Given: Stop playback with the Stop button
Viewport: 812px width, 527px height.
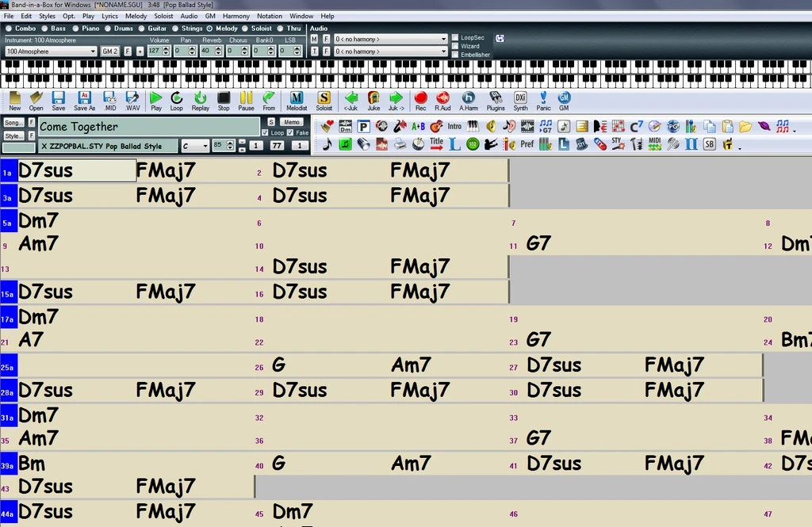Looking at the screenshot, I should (x=224, y=101).
